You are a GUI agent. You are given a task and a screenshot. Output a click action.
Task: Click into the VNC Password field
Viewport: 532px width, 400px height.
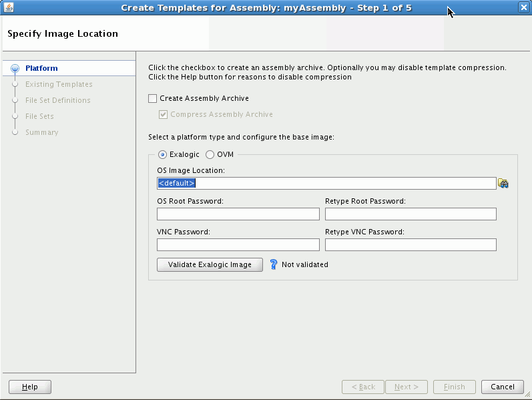pos(238,245)
